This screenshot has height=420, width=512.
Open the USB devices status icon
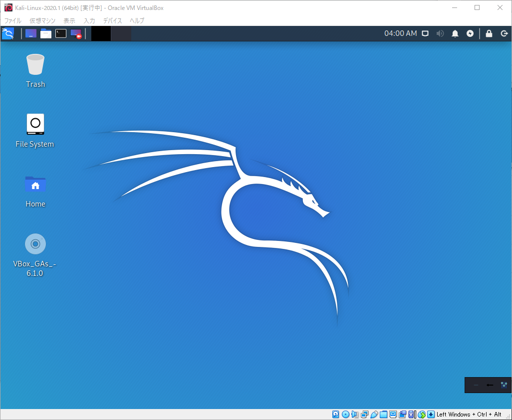tap(374, 414)
